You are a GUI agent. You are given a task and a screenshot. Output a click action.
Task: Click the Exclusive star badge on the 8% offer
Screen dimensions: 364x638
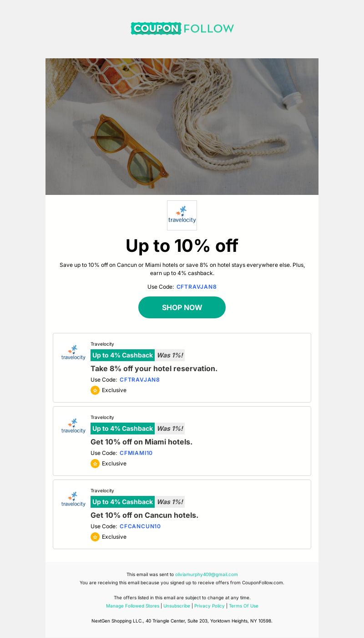pyautogui.click(x=95, y=390)
